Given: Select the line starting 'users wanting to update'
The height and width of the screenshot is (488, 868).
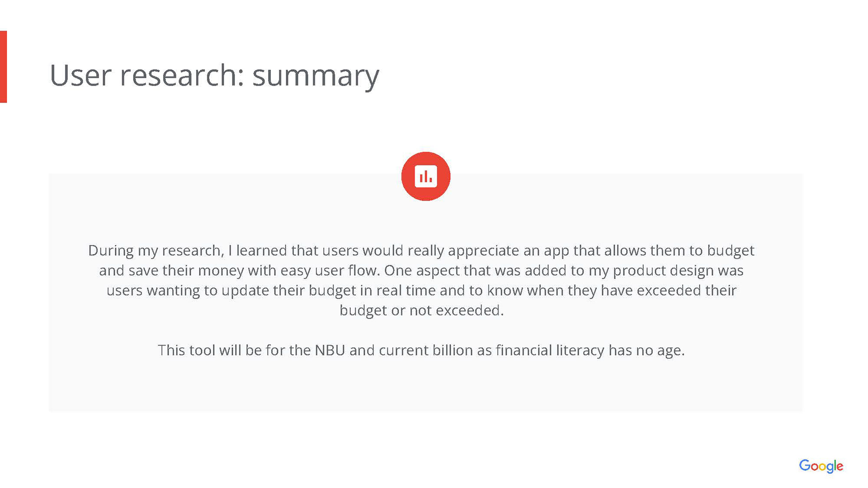Looking at the screenshot, I should pos(421,291).
